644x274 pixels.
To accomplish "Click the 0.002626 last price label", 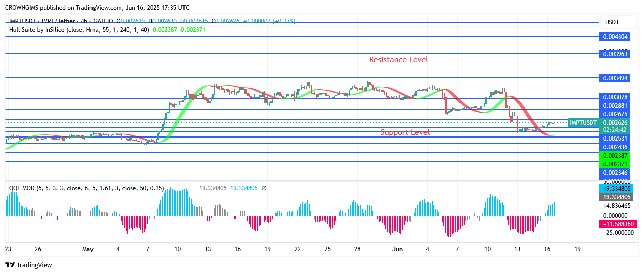I will (615, 123).
